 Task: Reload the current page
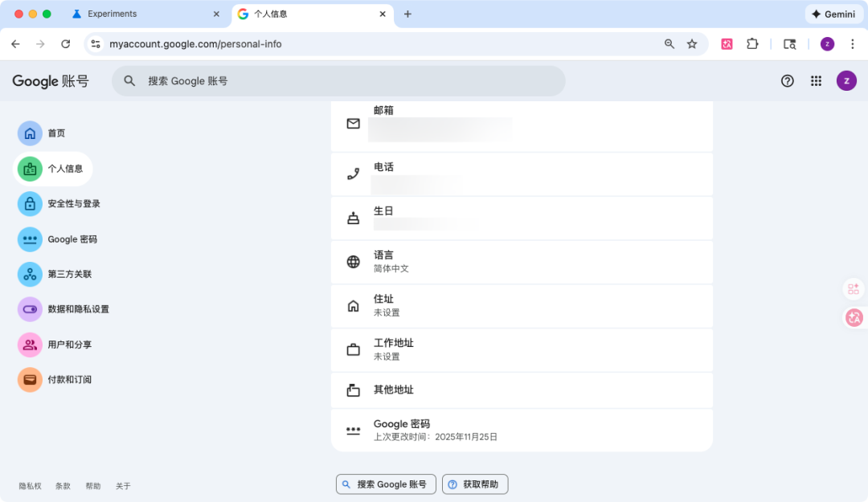pyautogui.click(x=65, y=43)
